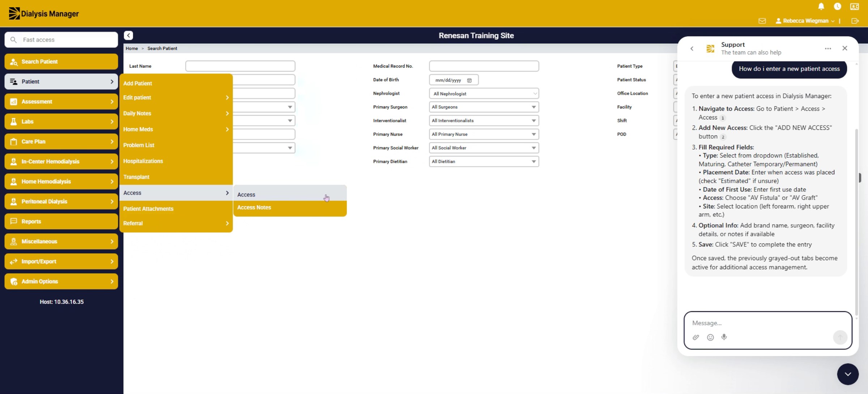Send chat message with arrow button
Image resolution: width=868 pixels, height=394 pixels.
pos(840,337)
